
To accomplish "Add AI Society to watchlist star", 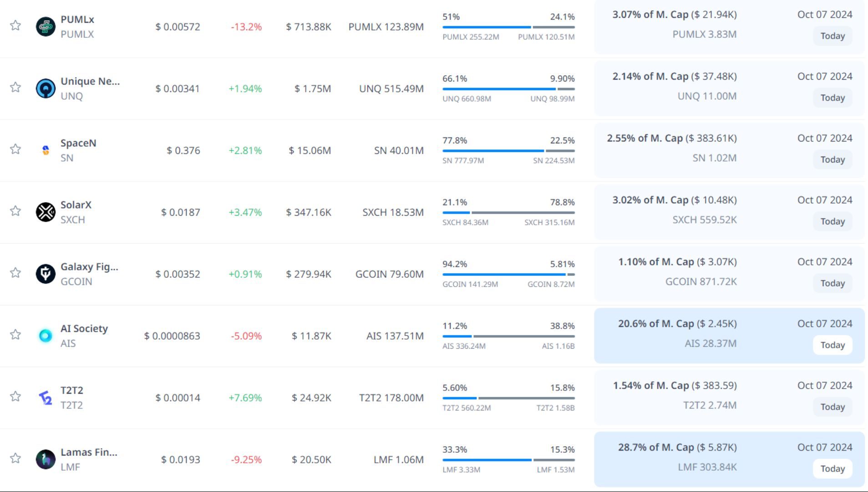I will click(15, 335).
